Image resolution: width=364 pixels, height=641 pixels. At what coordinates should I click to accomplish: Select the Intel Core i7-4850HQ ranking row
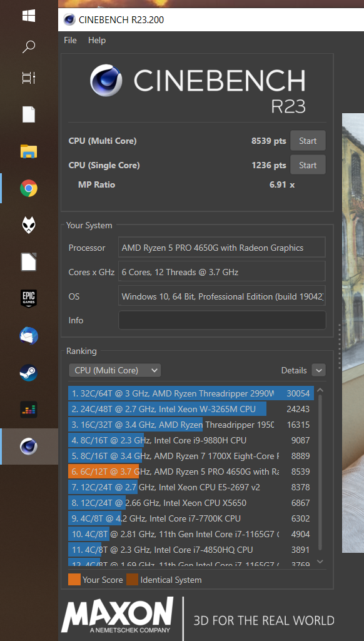point(191,550)
